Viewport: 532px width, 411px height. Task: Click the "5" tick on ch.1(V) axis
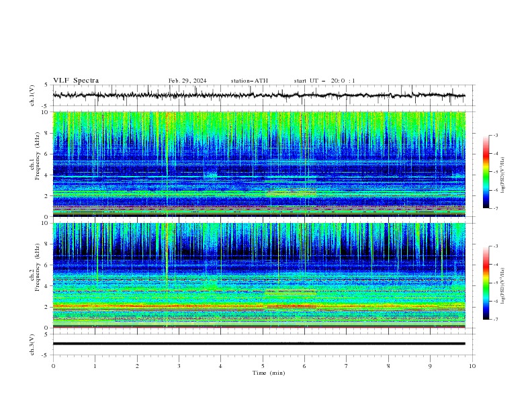coord(46,85)
